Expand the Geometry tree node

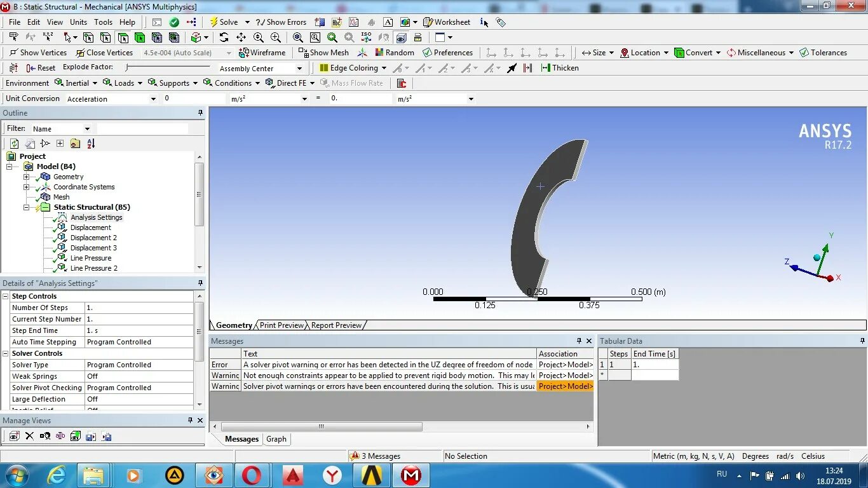pyautogui.click(x=26, y=177)
